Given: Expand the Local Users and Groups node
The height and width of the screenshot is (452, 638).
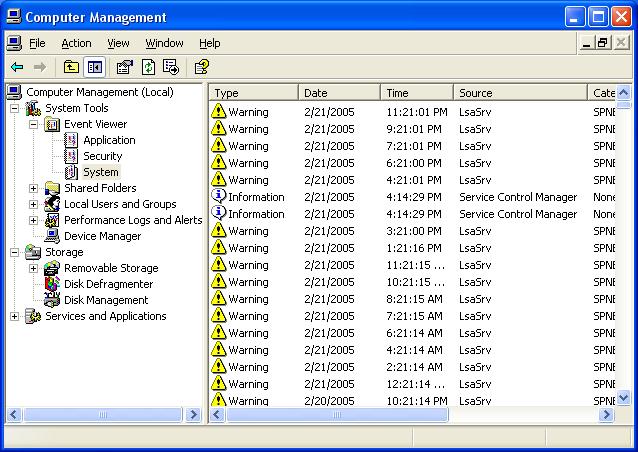Looking at the screenshot, I should pos(33,204).
